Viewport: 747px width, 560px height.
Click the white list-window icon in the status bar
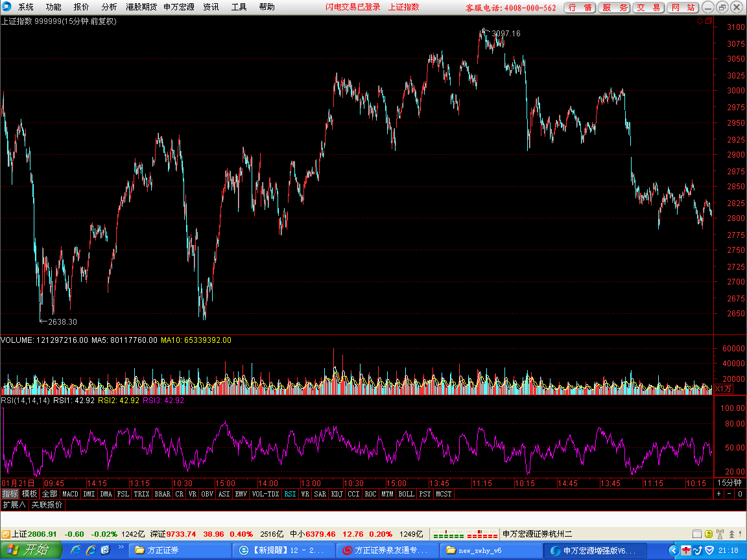tap(696, 534)
